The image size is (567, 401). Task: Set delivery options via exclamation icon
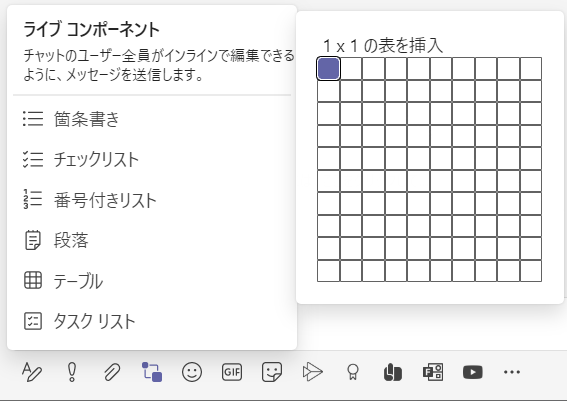coord(72,372)
